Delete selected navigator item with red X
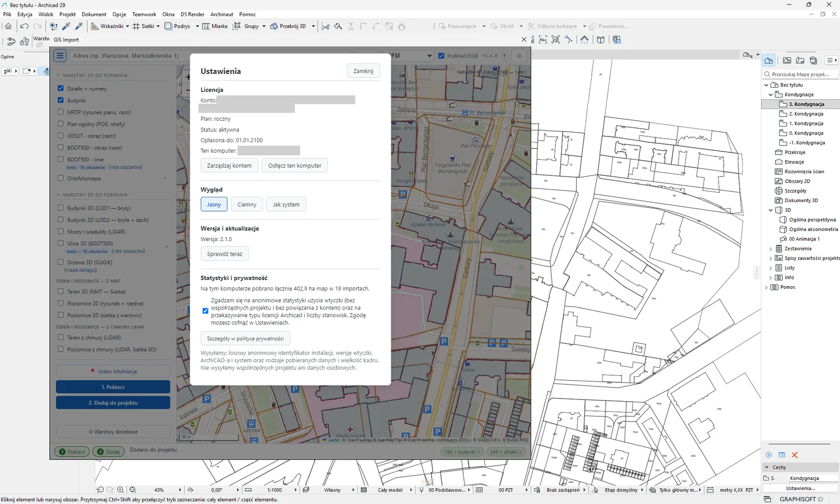The image size is (840, 504). (x=795, y=455)
